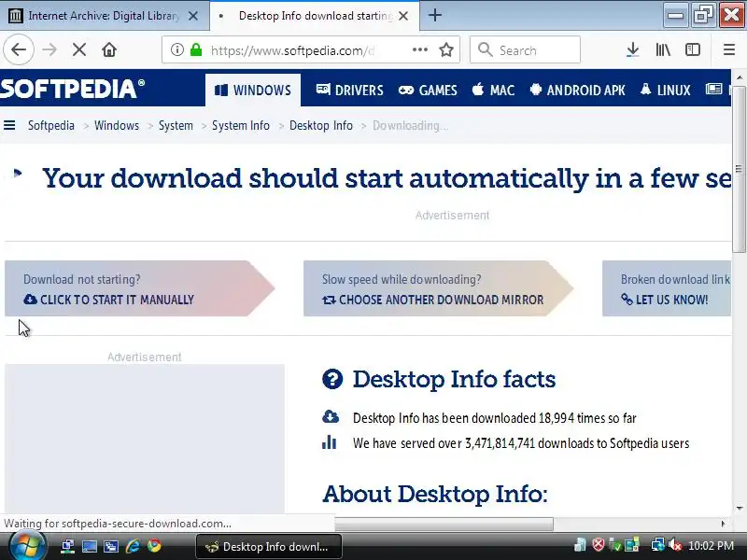Open the MAC section
The height and width of the screenshot is (560, 747).
coord(494,90)
